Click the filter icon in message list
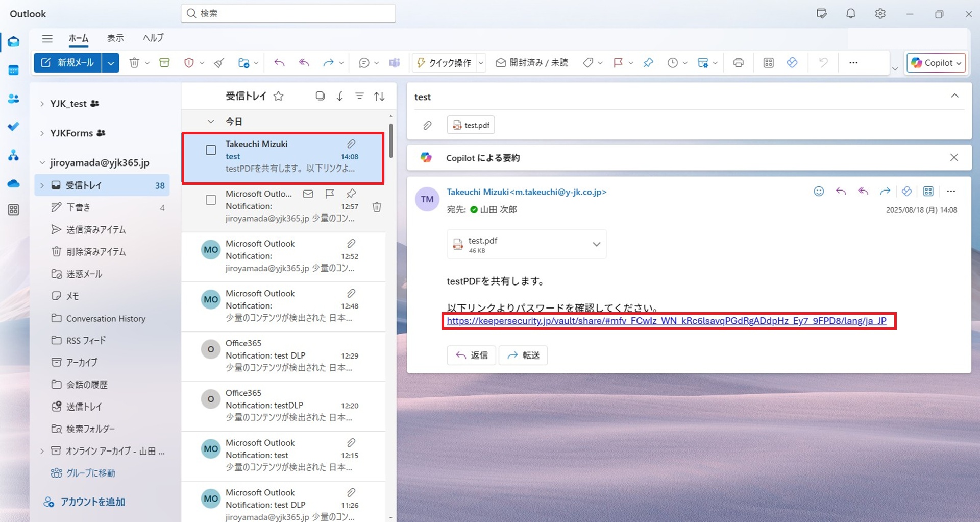The height and width of the screenshot is (522, 980). [x=359, y=96]
